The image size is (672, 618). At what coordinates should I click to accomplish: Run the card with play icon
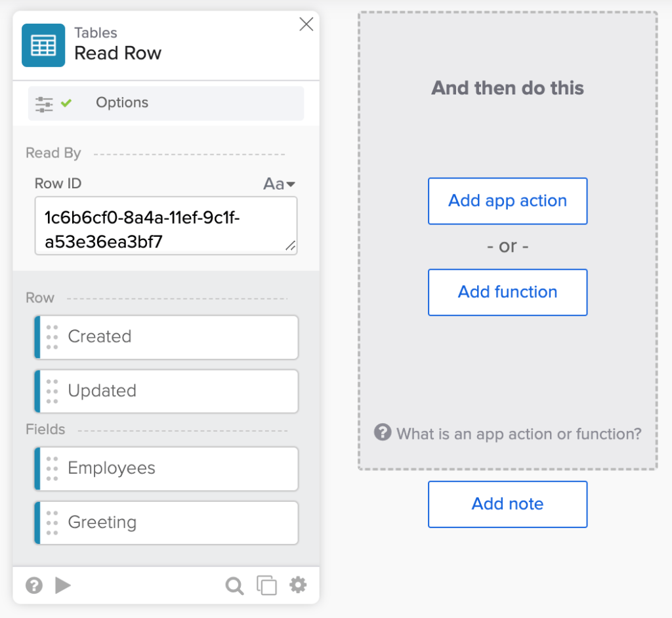[x=63, y=585]
